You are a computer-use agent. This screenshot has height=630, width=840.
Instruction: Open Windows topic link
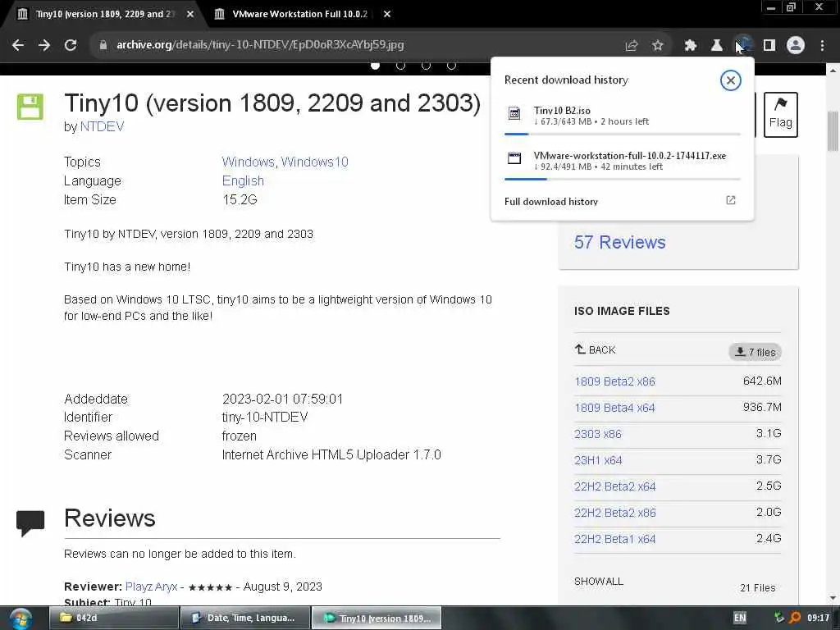(x=249, y=162)
